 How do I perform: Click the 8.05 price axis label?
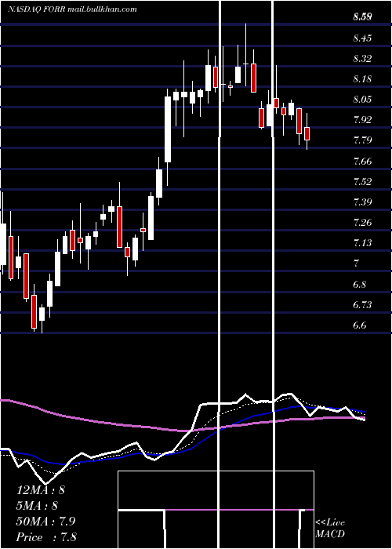click(362, 100)
